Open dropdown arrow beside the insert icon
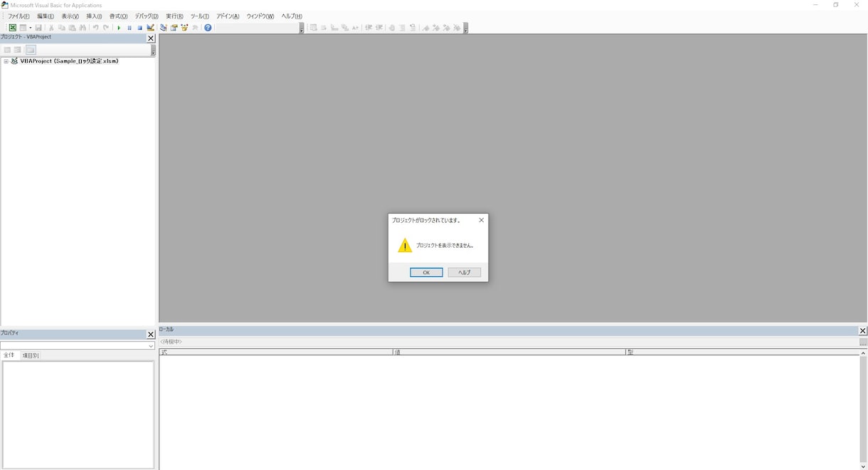Image resolution: width=868 pixels, height=470 pixels. coord(30,28)
